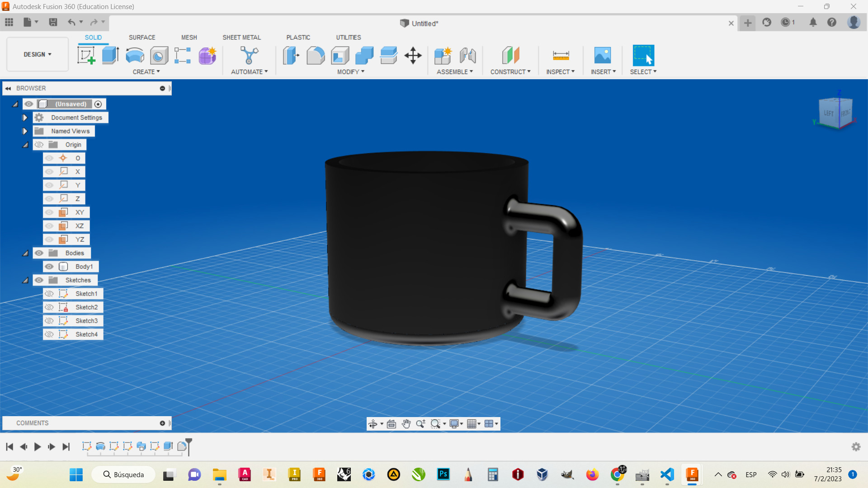868x488 pixels.
Task: Select the Combine tool icon
Action: click(364, 56)
